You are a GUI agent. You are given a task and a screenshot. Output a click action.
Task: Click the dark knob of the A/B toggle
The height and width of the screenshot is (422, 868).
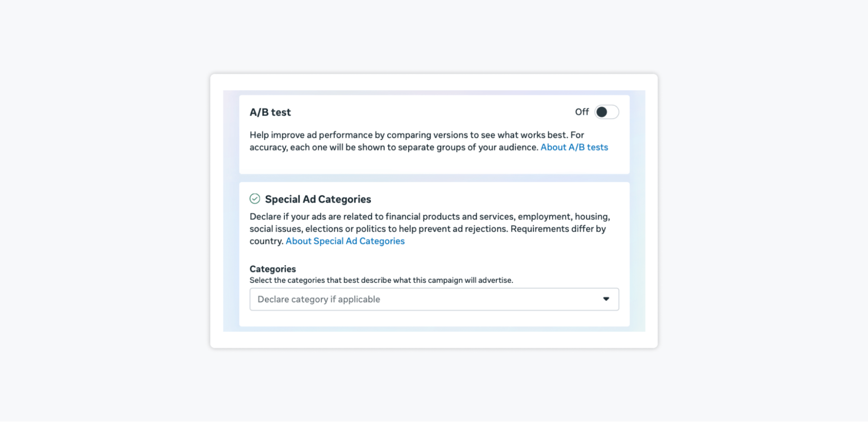click(602, 112)
